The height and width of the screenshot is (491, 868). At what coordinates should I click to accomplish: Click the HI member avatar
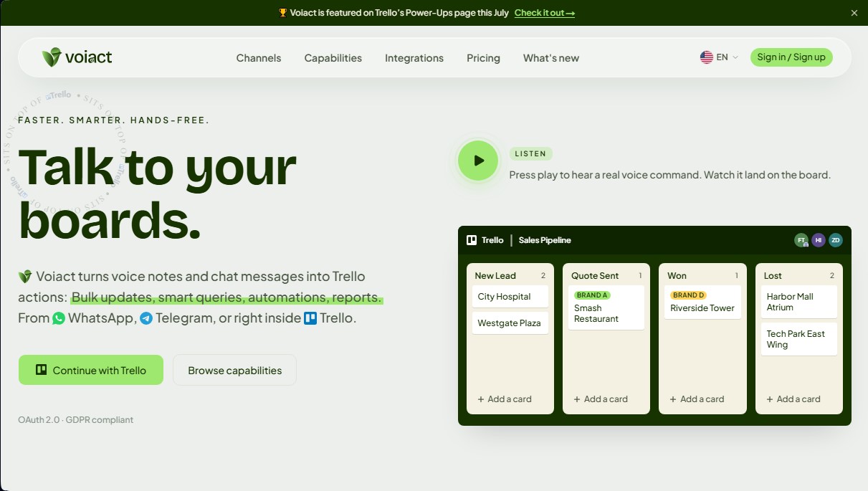point(819,240)
